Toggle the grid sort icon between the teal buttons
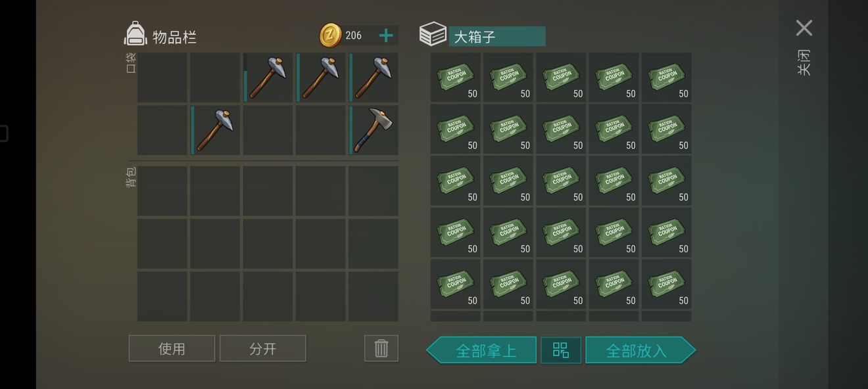Screen dimensions: 868x389 (561, 350)
